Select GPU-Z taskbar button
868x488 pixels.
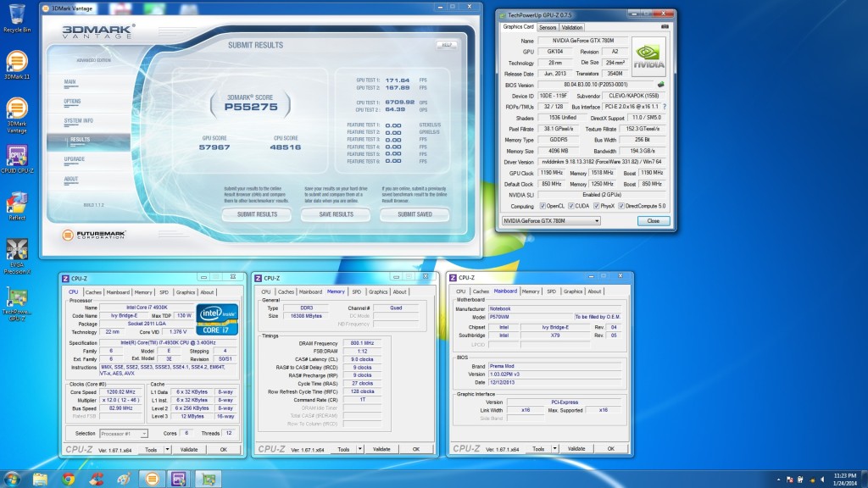(209, 479)
